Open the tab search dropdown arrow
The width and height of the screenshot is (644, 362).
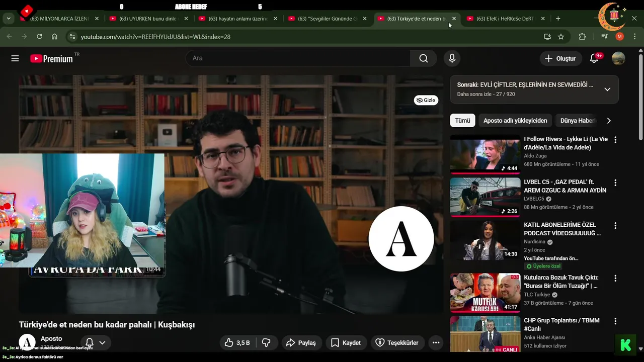(x=9, y=19)
